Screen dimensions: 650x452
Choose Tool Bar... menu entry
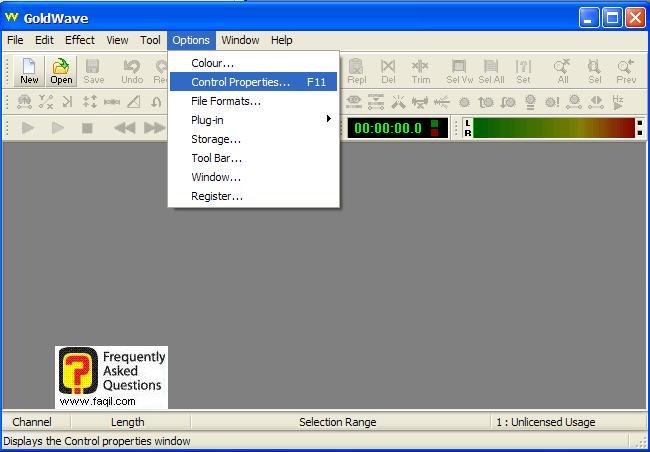click(253, 158)
